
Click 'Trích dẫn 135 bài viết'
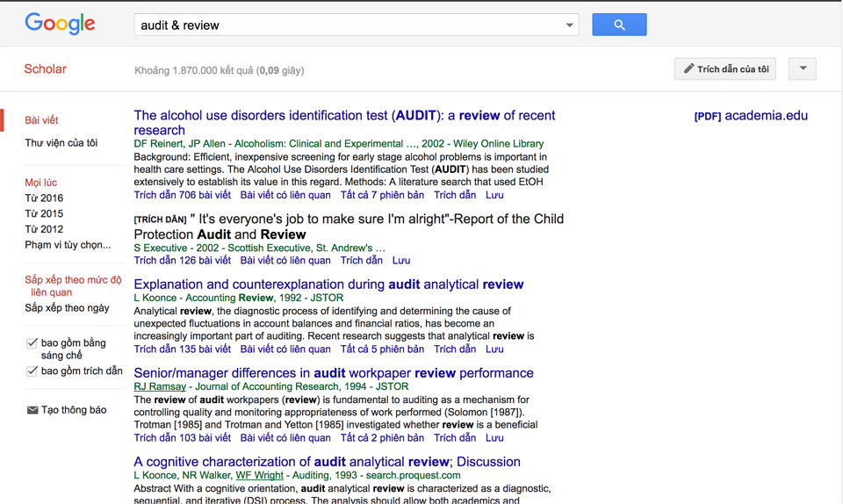pyautogui.click(x=183, y=349)
